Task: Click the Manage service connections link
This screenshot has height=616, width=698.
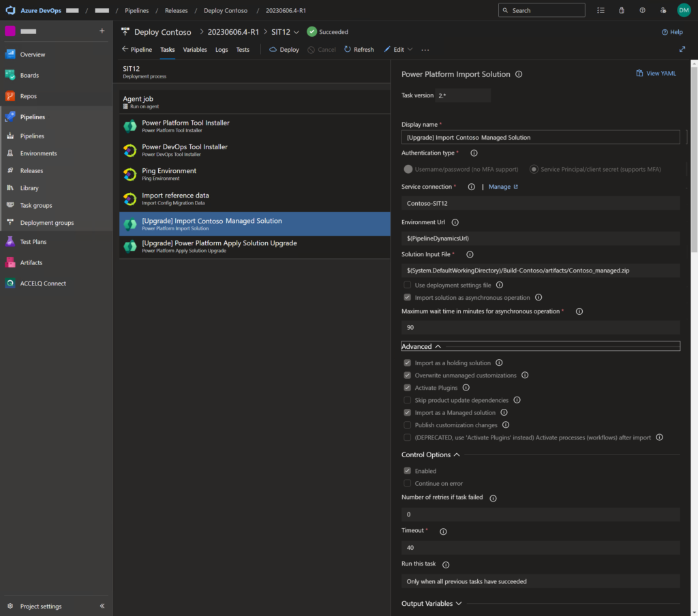Action: coord(502,186)
